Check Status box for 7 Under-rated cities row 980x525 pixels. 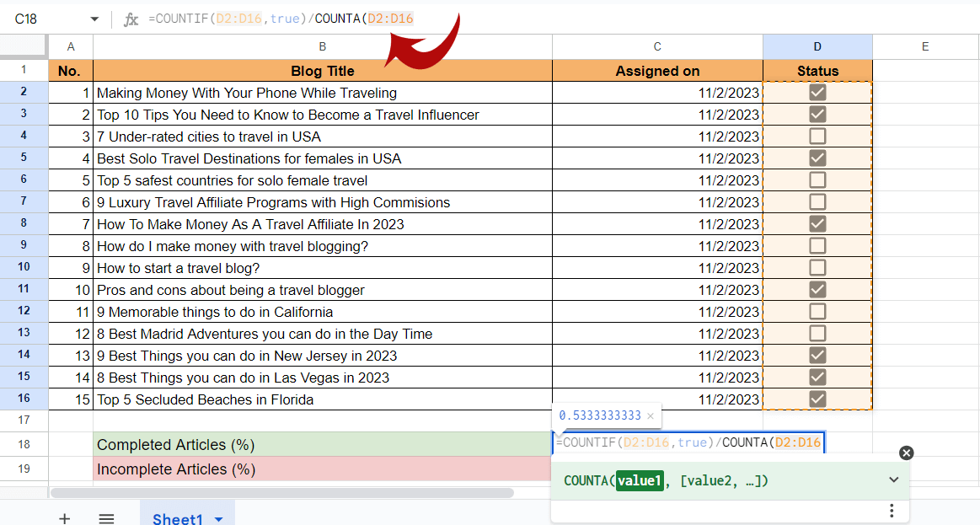[x=817, y=137]
